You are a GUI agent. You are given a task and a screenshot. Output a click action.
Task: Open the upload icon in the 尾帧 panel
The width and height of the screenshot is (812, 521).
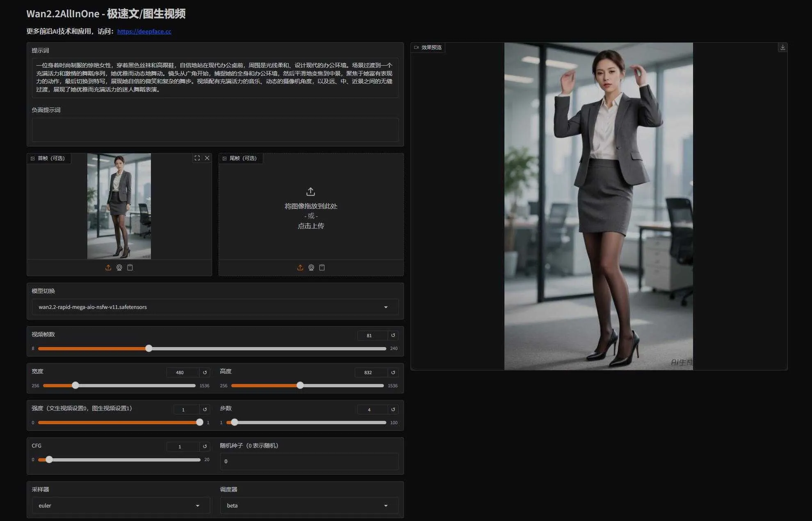[x=300, y=267]
